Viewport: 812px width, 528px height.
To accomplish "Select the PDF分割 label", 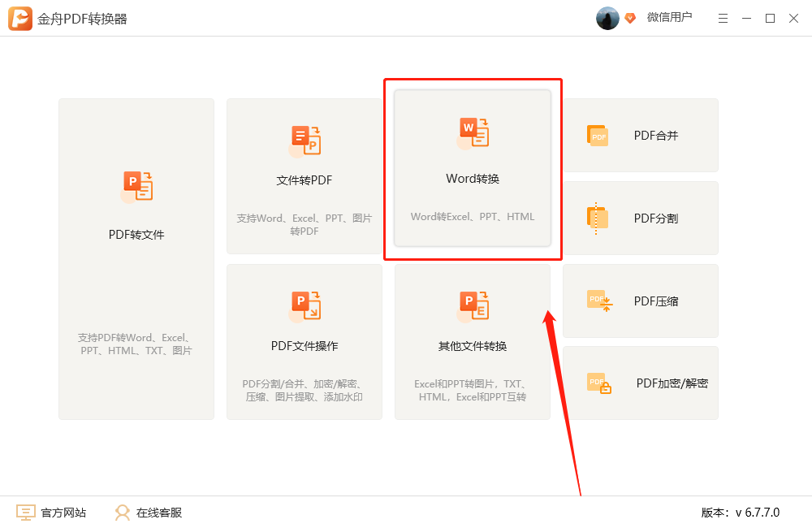I will tap(656, 219).
